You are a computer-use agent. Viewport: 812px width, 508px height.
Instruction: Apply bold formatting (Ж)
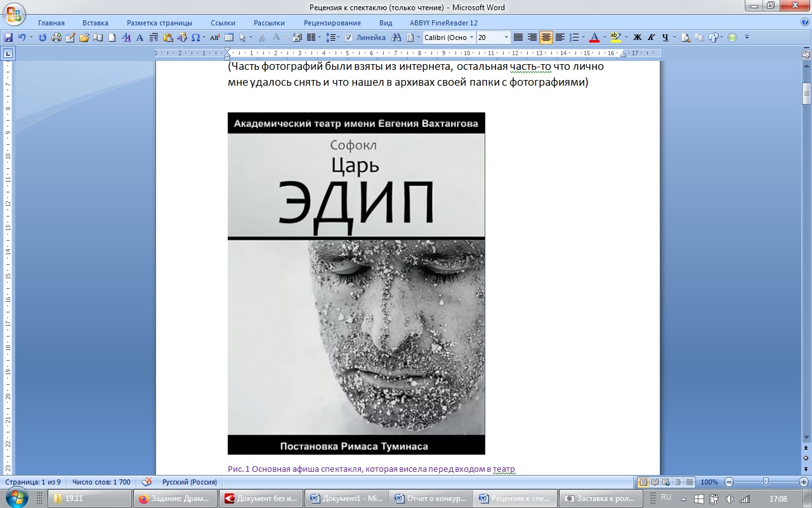pyautogui.click(x=638, y=37)
